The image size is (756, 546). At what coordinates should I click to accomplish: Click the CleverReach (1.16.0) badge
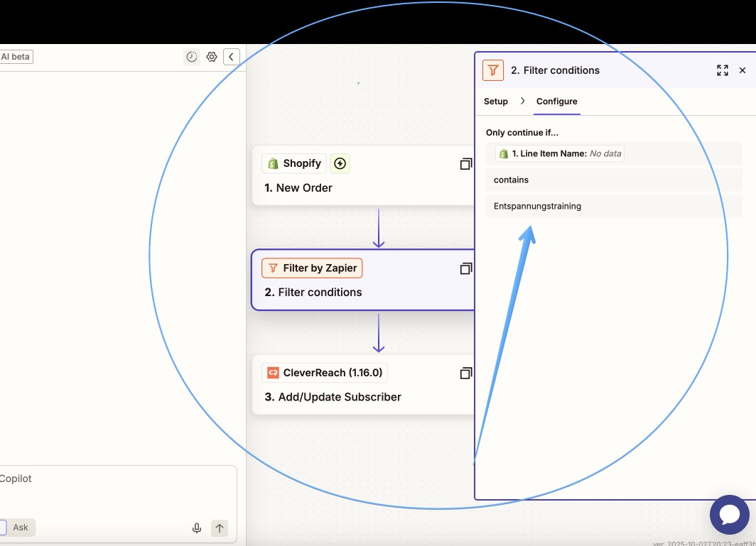point(325,373)
